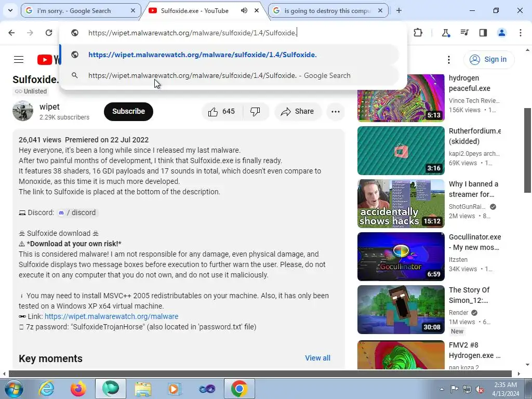532x399 pixels.
Task: Open the Chrome extensions puzzle icon
Action: pyautogui.click(x=418, y=33)
